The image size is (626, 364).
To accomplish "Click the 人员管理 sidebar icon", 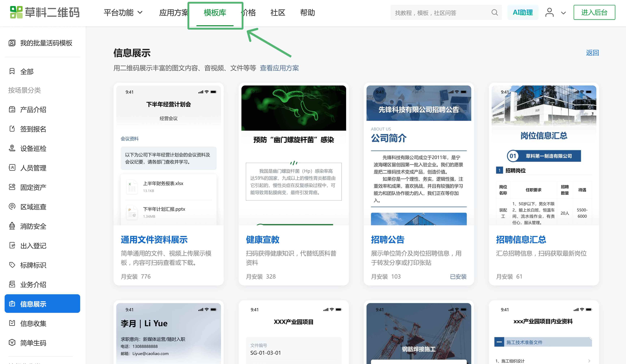I will pos(12,168).
